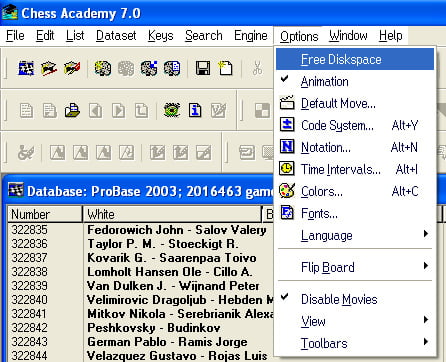Select German Pablo - Ramis Jorge game
This screenshot has height=362, width=446.
click(x=167, y=342)
